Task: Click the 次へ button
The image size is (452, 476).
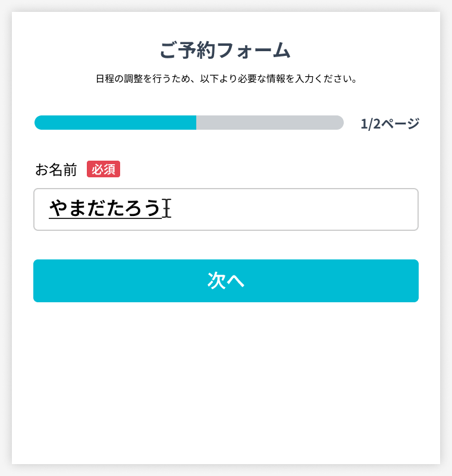Action: (226, 280)
